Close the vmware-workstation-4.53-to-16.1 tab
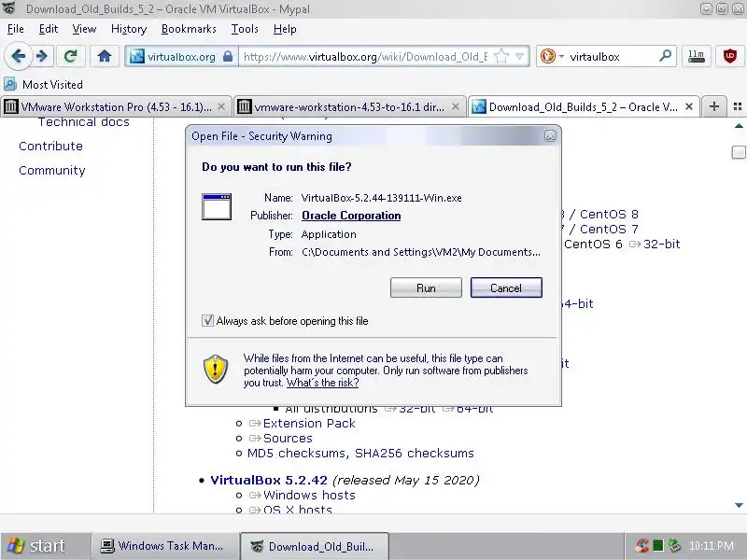 tap(456, 106)
